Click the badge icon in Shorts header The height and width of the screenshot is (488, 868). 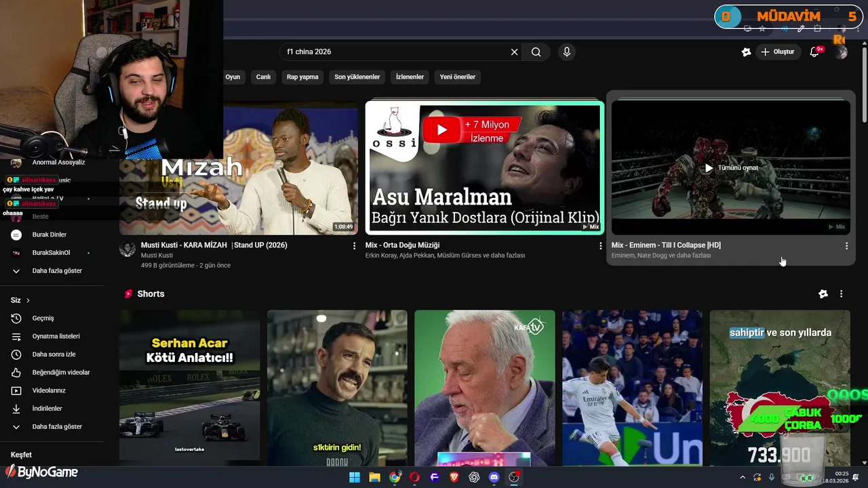coord(823,294)
